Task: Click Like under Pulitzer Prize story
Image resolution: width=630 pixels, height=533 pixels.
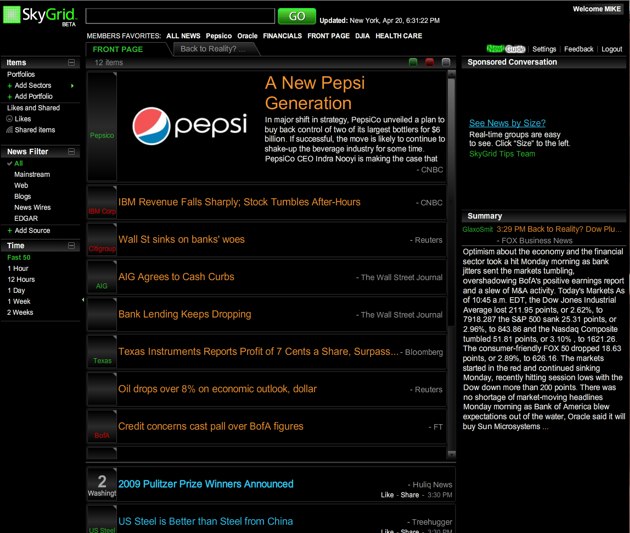Action: pyautogui.click(x=387, y=495)
